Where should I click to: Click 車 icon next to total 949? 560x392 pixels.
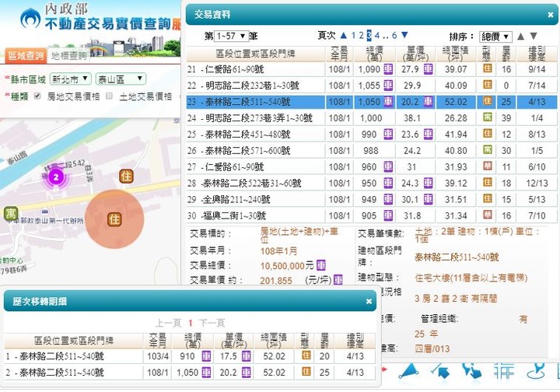388,199
